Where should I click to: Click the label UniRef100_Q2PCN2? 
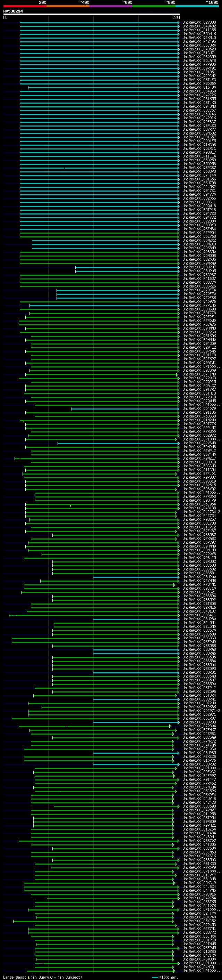[199, 76]
